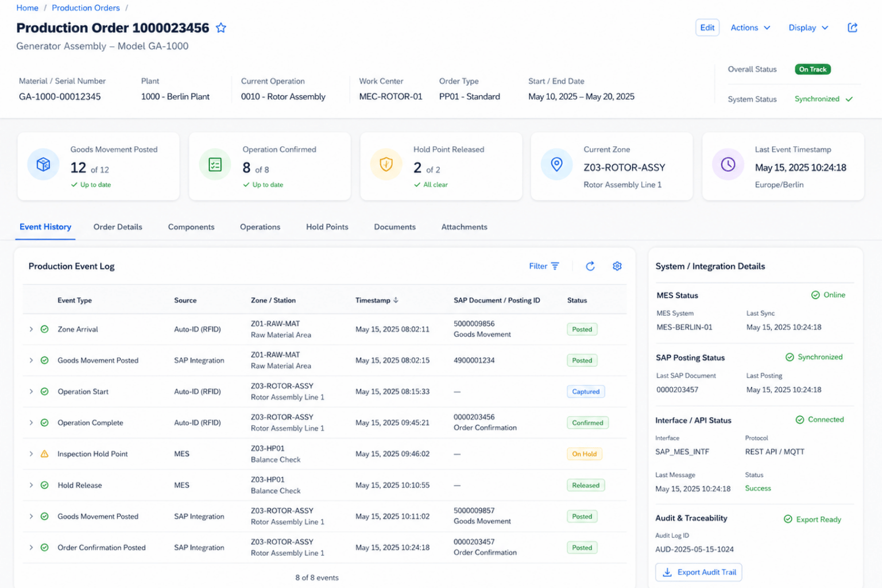Image resolution: width=882 pixels, height=588 pixels.
Task: Expand the Zone Arrival event row
Action: tap(31, 329)
